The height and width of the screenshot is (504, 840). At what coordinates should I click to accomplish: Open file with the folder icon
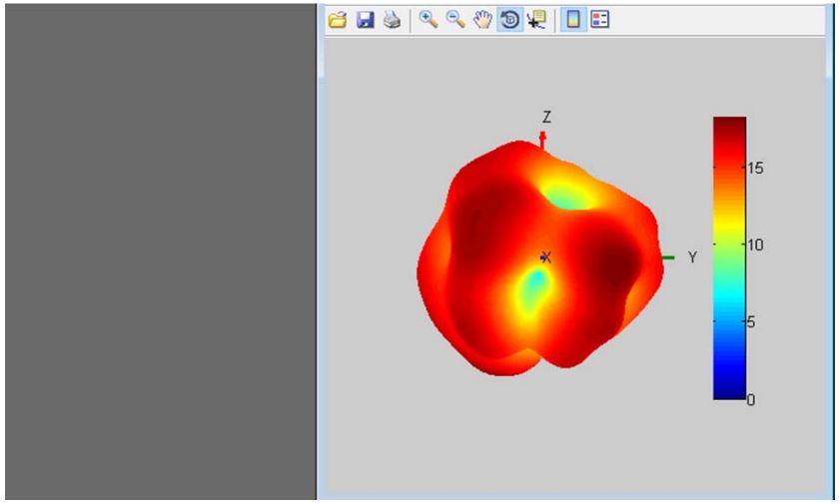pos(338,20)
